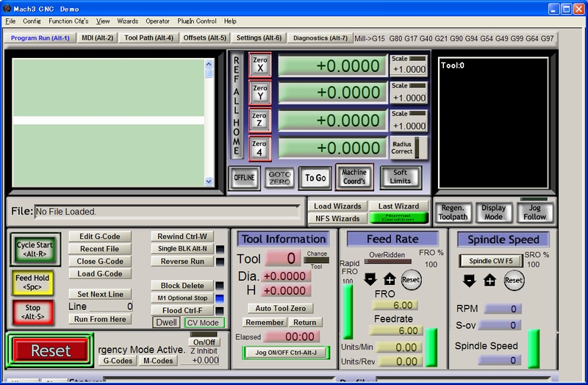Viewport: 588px width, 385px height.
Task: Open the Function Cfg's menu
Action: (x=68, y=21)
